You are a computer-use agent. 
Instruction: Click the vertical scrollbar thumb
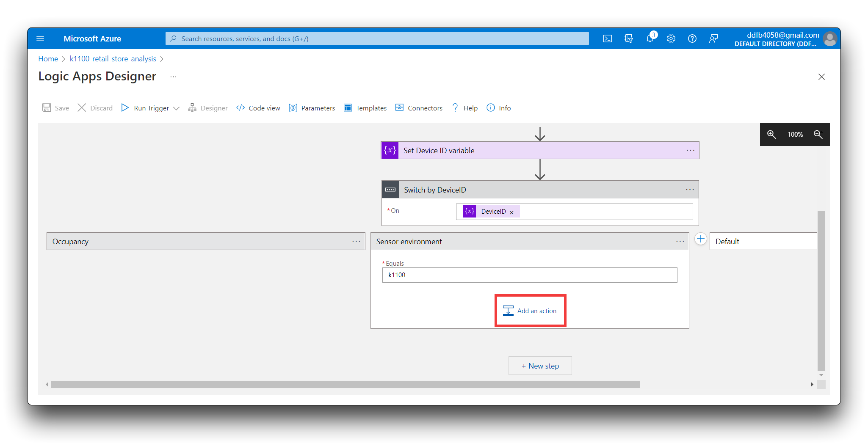[x=821, y=290]
